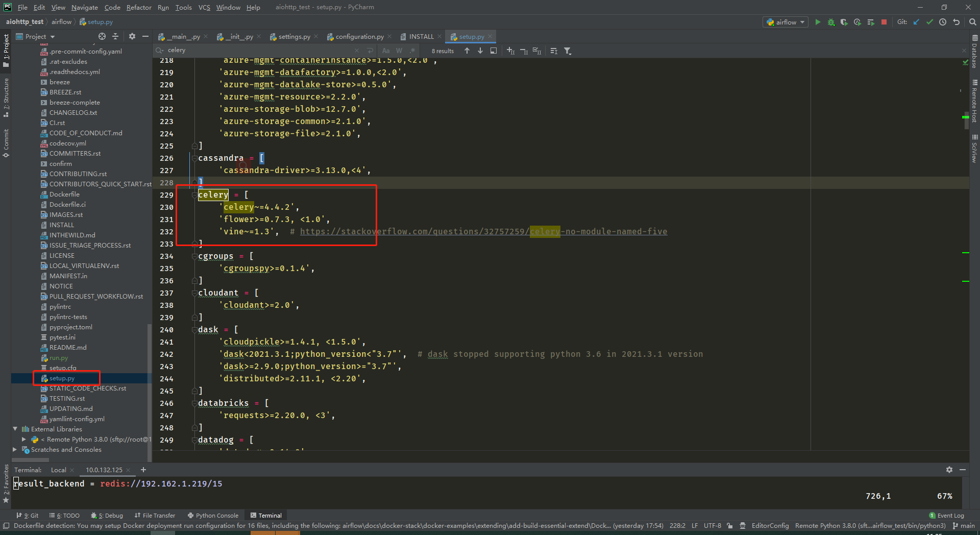Click airflow breadcrumb in navigation bar
Screen dimensions: 980x535
tap(61, 22)
